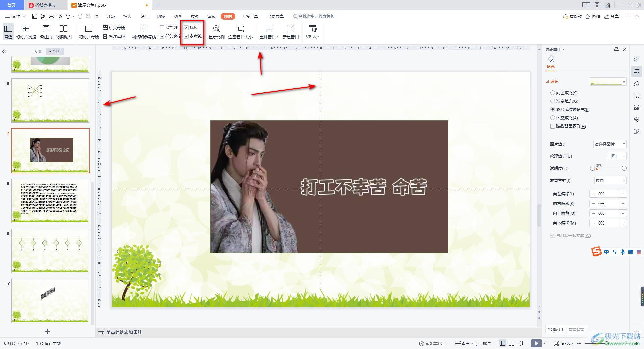The height and width of the screenshot is (349, 644).
Task: Select 图片或纹理填充(P) radio button
Action: [553, 109]
